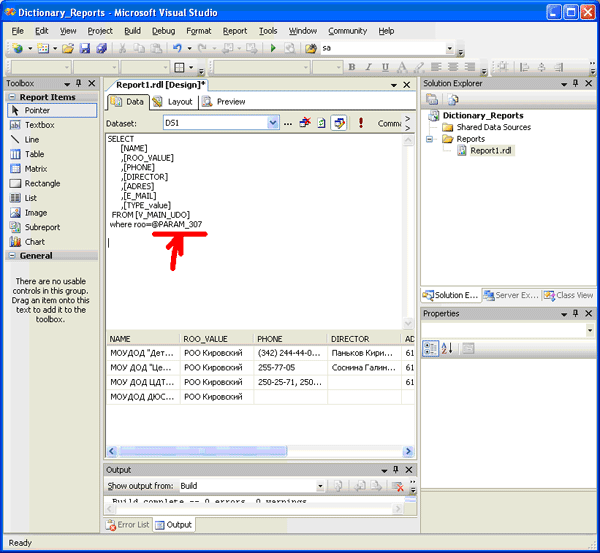The image size is (600, 553).
Task: Collapse the General toolbox group
Action: coord(12,256)
